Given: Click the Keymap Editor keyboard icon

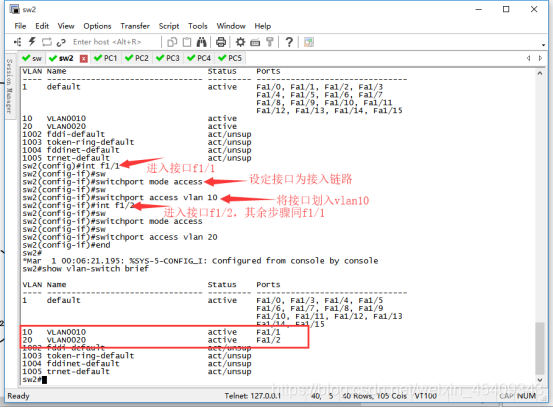Looking at the screenshot, I should [255, 43].
